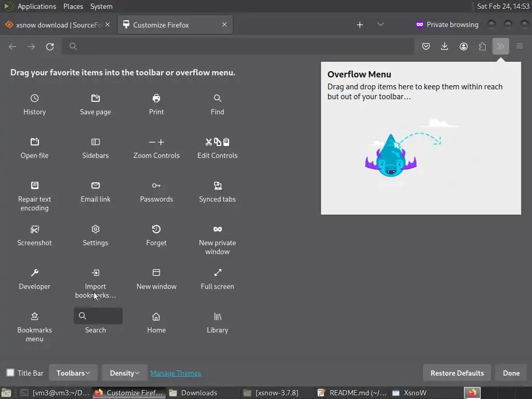This screenshot has width=532, height=399.
Task: Select the Open file icon
Action: 35,142
